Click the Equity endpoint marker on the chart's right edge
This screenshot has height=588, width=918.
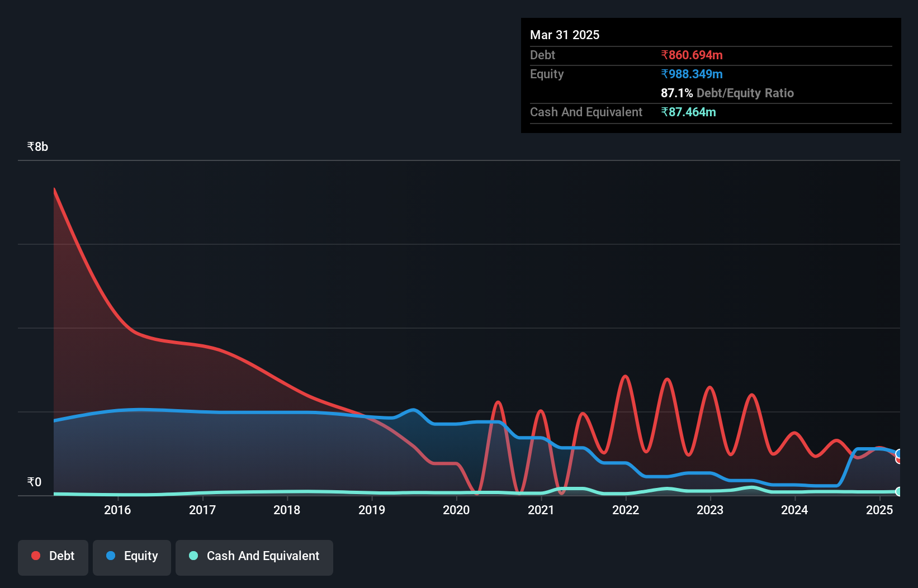[898, 454]
